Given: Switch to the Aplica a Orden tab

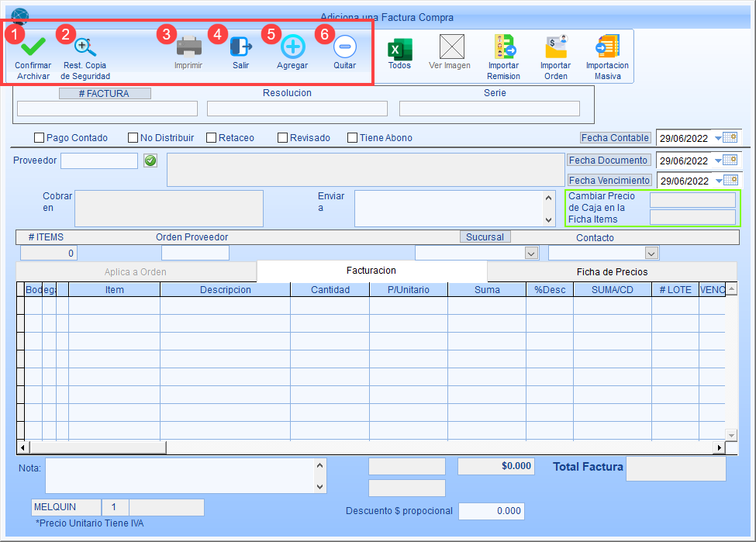Looking at the screenshot, I should click(136, 272).
